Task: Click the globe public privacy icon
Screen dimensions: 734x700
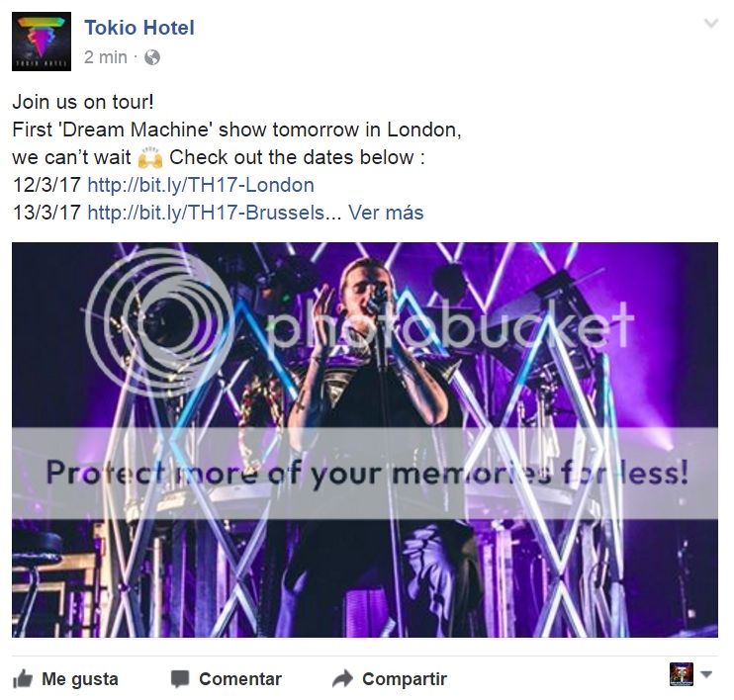Action: (x=152, y=57)
